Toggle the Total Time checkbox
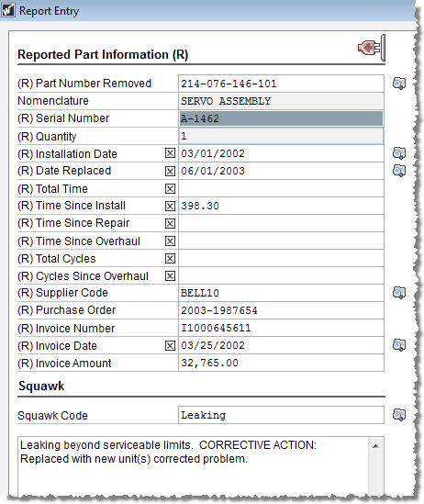 [x=170, y=189]
